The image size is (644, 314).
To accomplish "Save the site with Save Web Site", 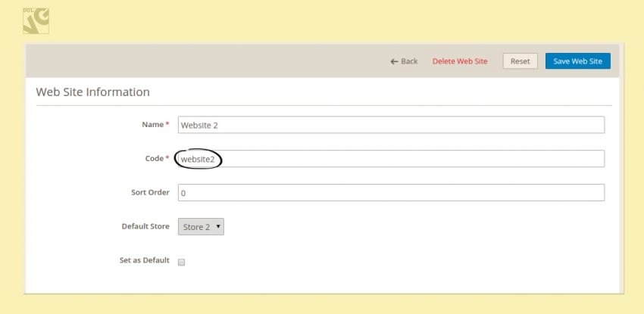I will (x=577, y=61).
